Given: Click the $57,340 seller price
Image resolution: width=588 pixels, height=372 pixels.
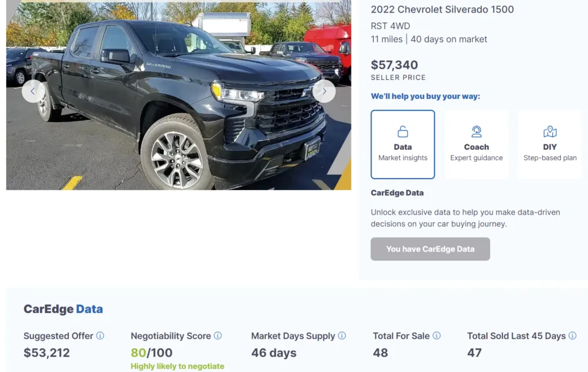Looking at the screenshot, I should coord(394,65).
